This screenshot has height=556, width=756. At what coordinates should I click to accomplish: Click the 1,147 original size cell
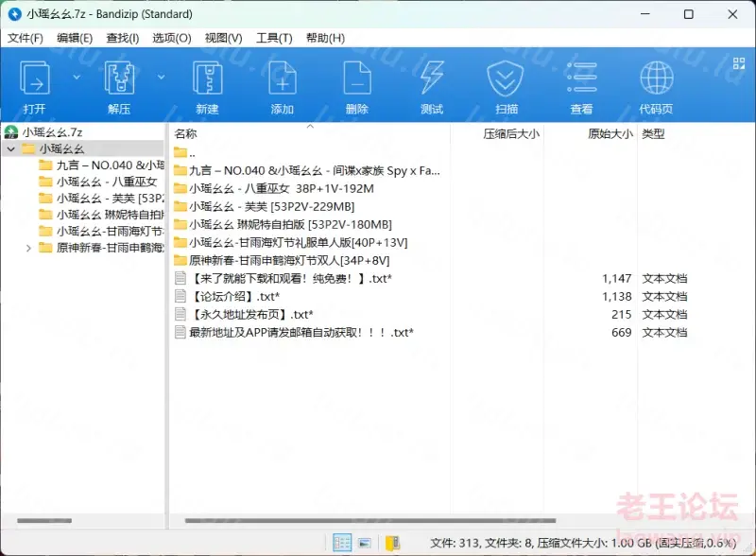click(x=617, y=279)
